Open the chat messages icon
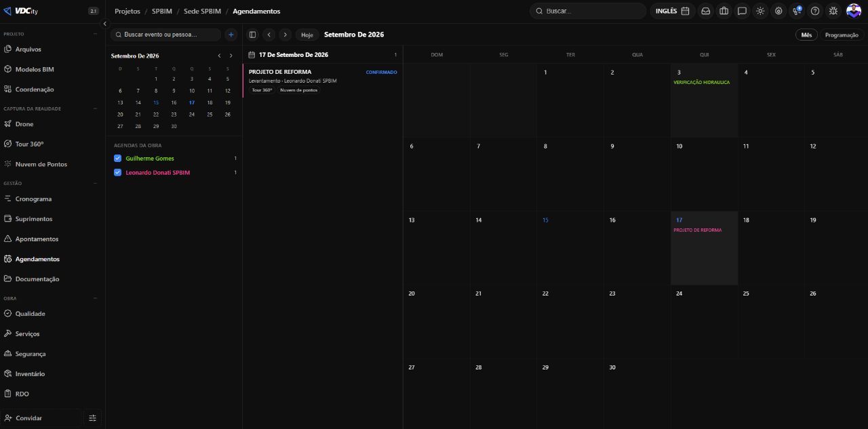The height and width of the screenshot is (429, 868). point(743,11)
